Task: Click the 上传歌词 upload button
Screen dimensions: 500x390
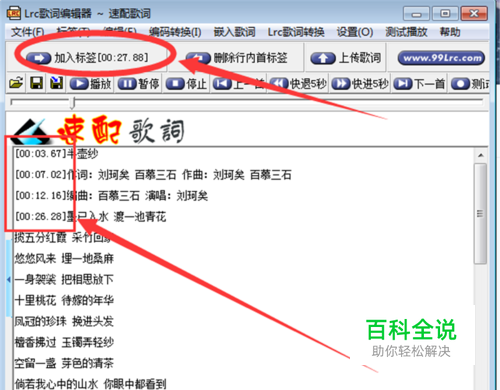Action: (x=346, y=58)
